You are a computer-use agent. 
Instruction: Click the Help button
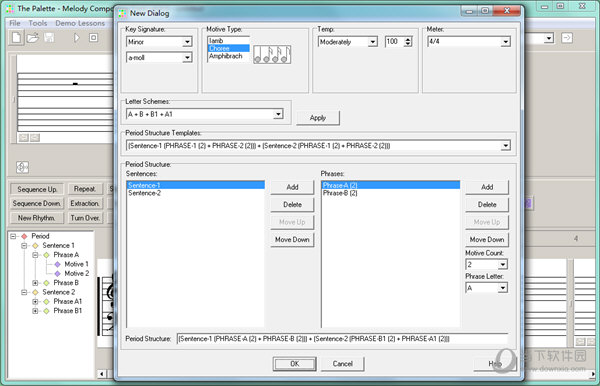click(495, 364)
